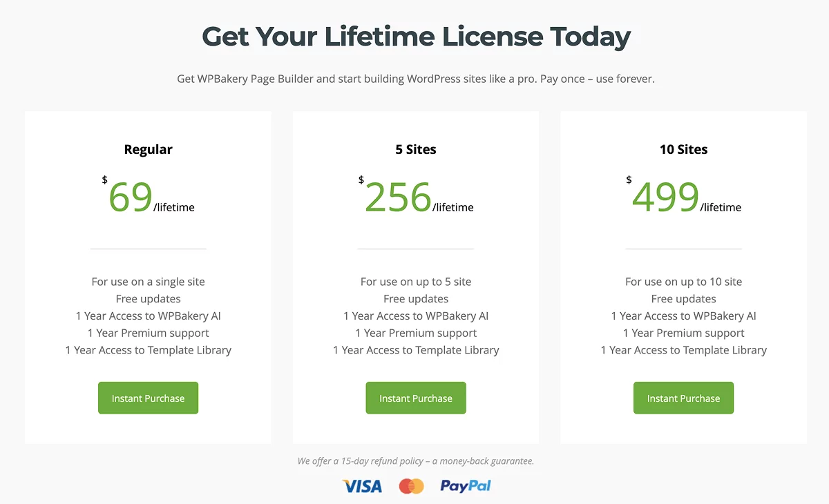Click the Visa payment icon
Screen dimensions: 829x504
pyautogui.click(x=361, y=486)
